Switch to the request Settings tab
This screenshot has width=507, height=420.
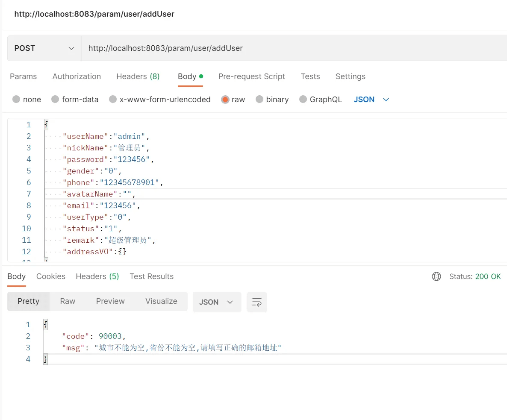tap(350, 76)
